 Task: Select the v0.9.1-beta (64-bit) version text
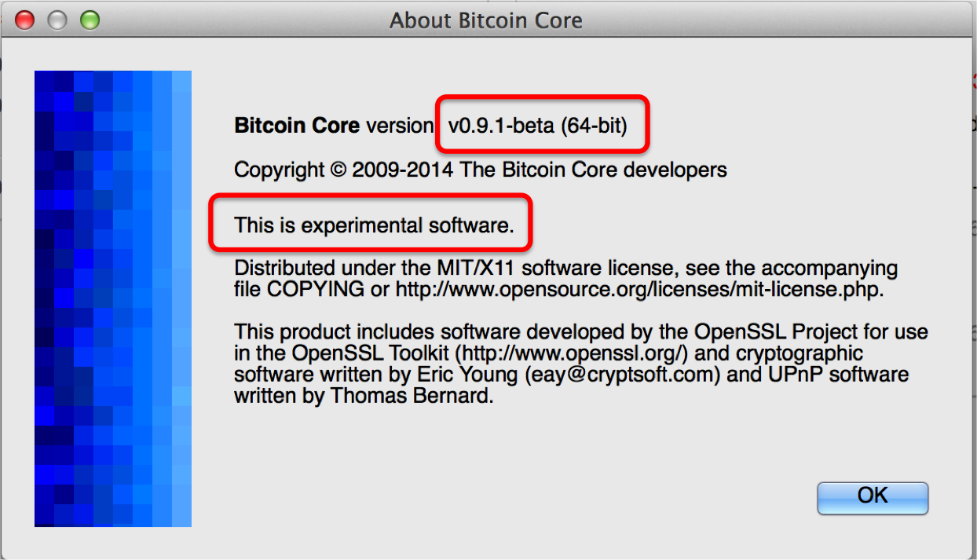(538, 126)
